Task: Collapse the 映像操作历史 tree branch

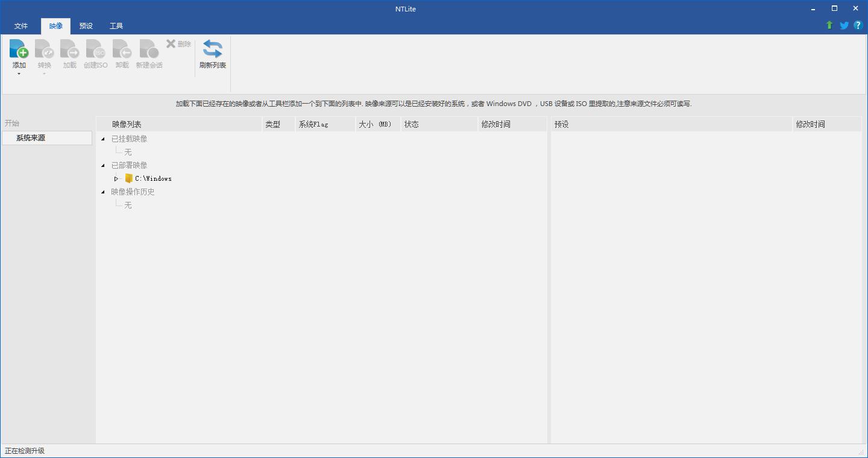Action: pos(102,192)
